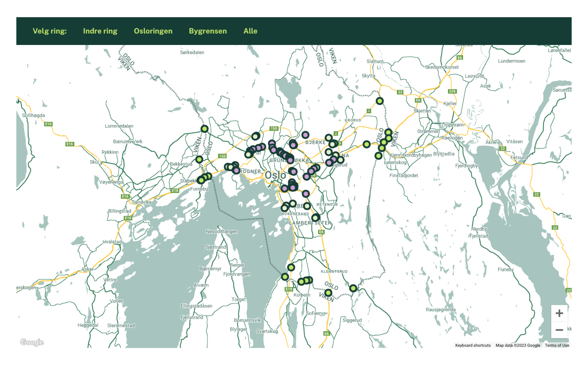Click pale marker south of road 150 sign

pyautogui.click(x=255, y=136)
